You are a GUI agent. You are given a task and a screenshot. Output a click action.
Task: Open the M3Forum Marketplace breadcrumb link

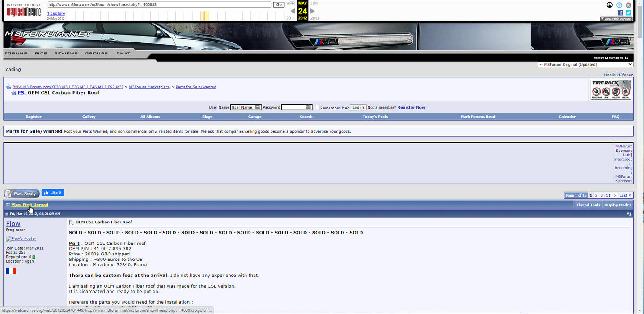coord(149,87)
